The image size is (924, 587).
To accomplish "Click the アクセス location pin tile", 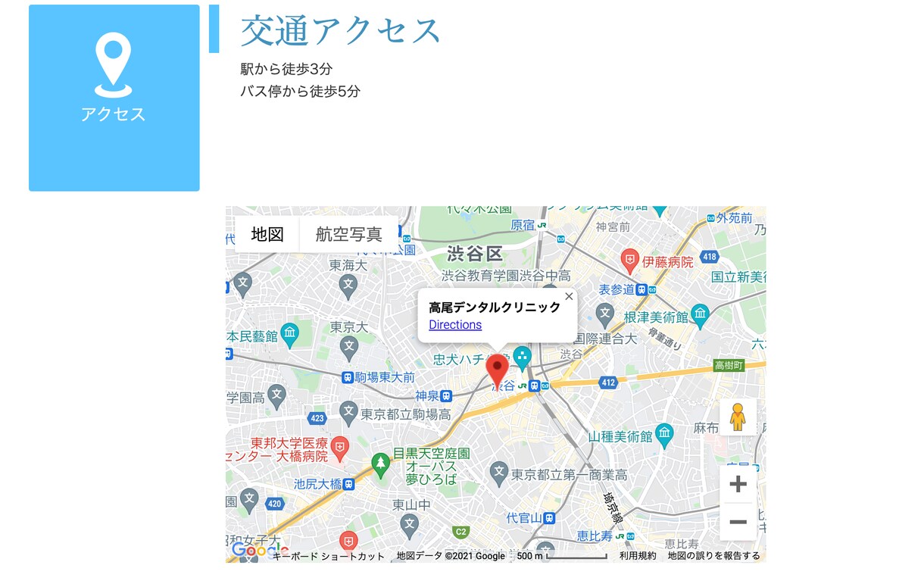I will tap(114, 98).
